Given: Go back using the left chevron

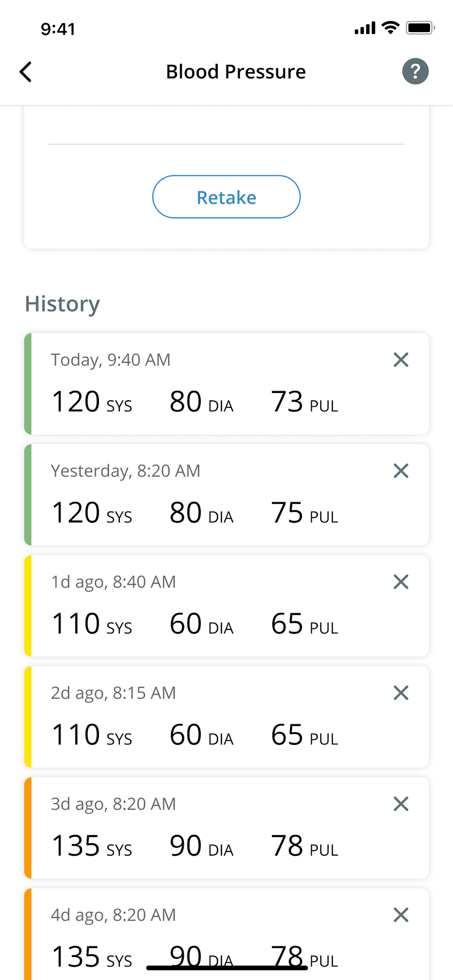Looking at the screenshot, I should pos(26,71).
